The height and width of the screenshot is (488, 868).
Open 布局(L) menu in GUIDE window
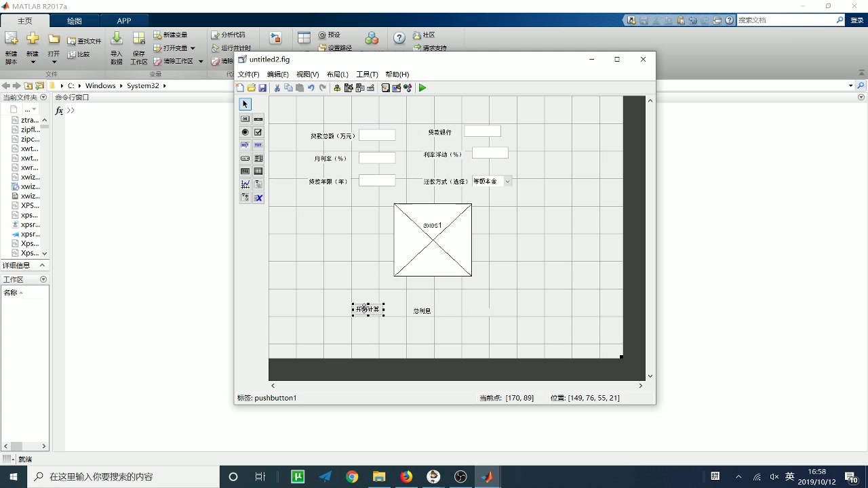click(x=337, y=75)
